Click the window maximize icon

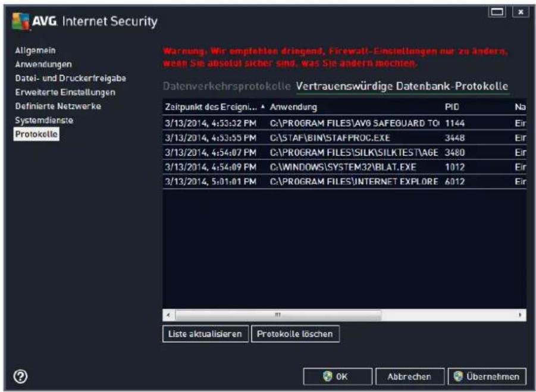[x=497, y=12]
